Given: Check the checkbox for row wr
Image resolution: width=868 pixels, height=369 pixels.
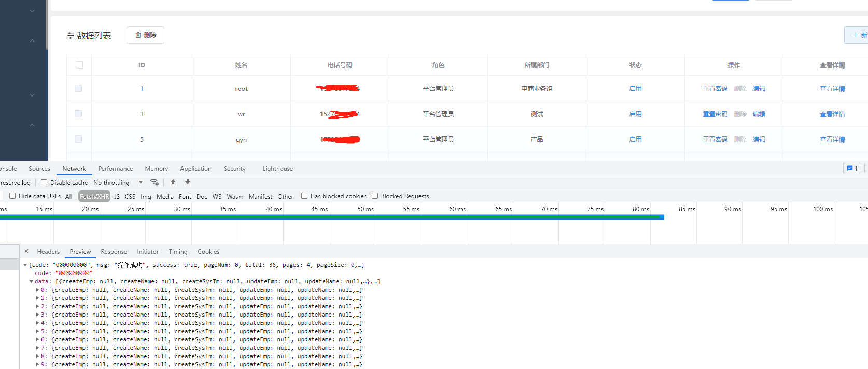Looking at the screenshot, I should pyautogui.click(x=78, y=114).
